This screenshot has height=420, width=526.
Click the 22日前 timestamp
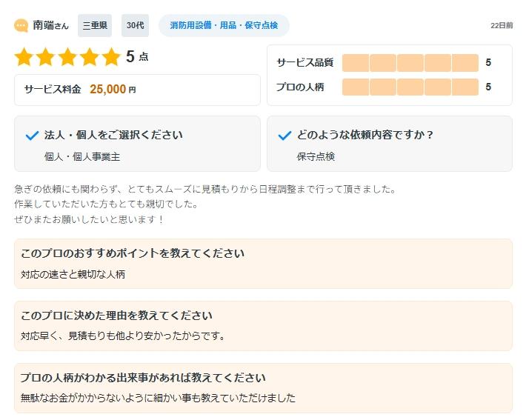coord(501,26)
